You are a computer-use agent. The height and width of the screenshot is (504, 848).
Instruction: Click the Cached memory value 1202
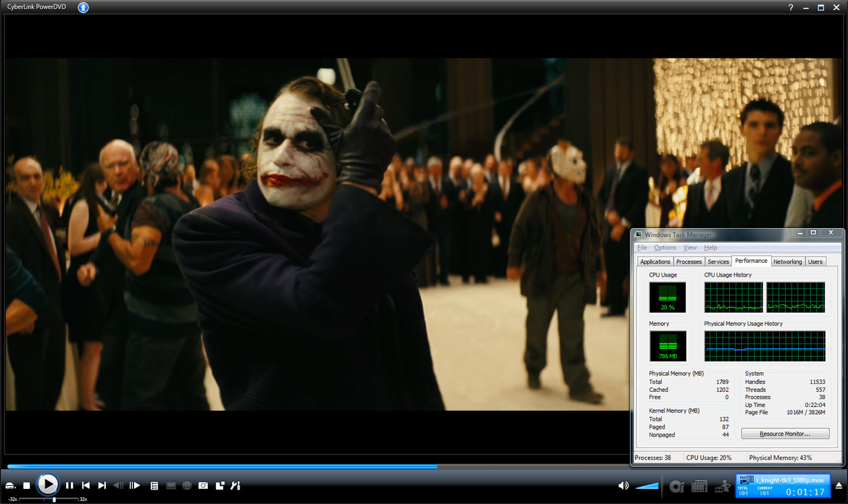point(723,390)
